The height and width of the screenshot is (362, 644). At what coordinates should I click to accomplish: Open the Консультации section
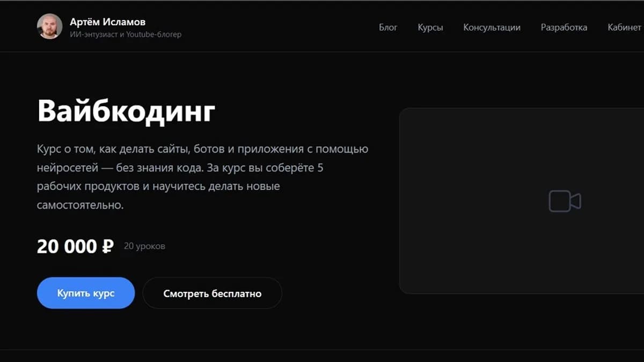coord(492,27)
